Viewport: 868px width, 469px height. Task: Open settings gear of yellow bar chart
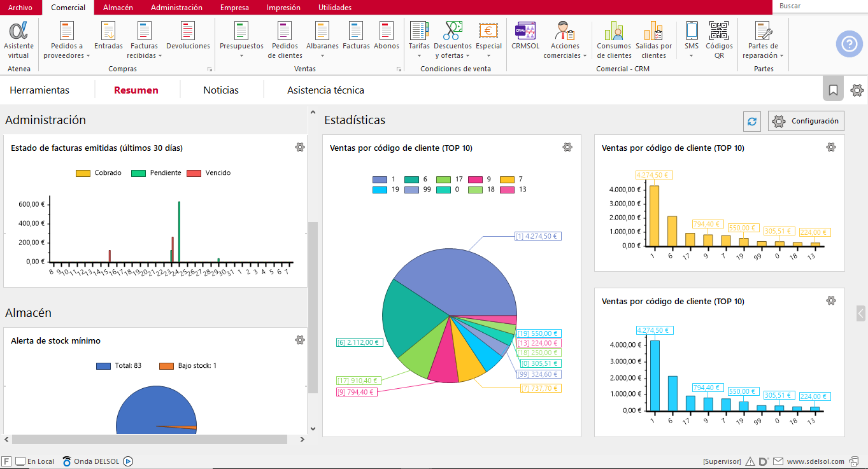(831, 147)
